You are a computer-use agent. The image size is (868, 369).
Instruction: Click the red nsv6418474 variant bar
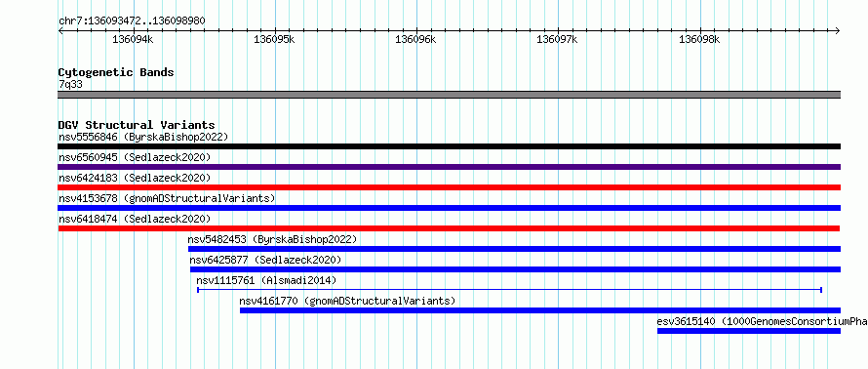(449, 228)
